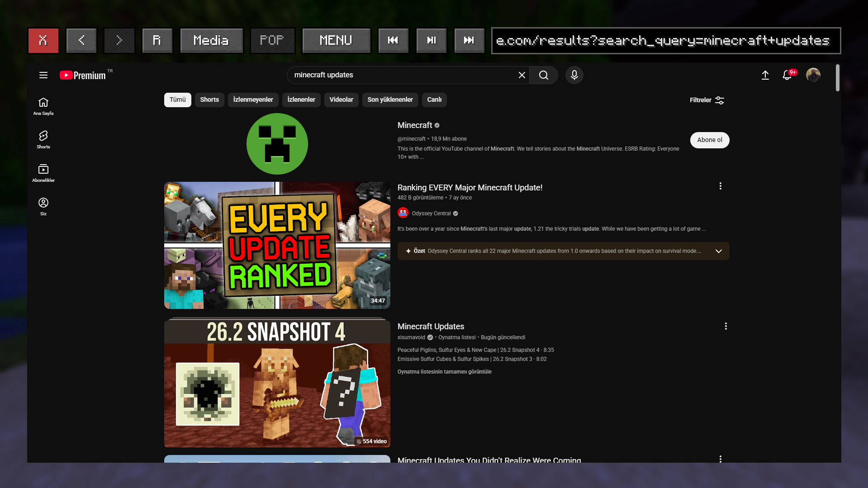The width and height of the screenshot is (868, 488).
Task: Go forward with the right arrow button
Action: (x=119, y=41)
